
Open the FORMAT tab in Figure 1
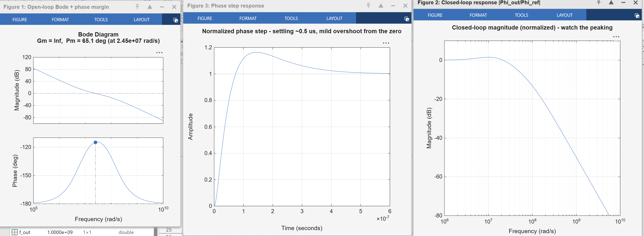coord(60,20)
